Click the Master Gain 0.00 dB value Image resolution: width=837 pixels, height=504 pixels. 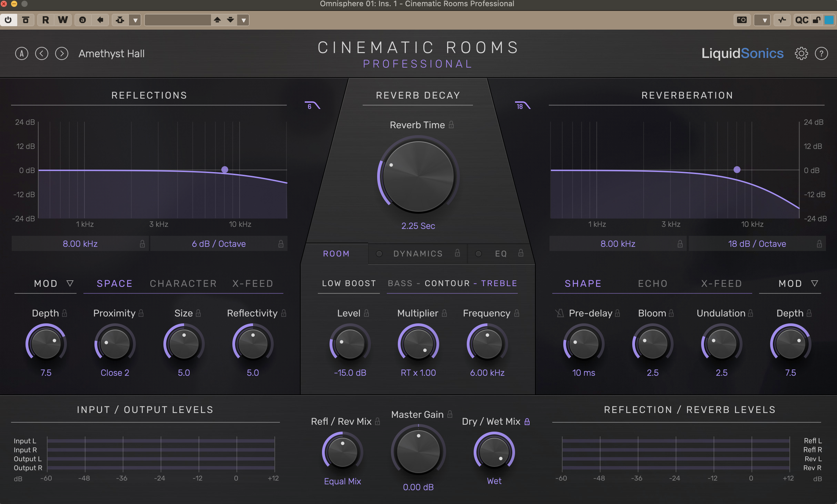[x=418, y=487]
